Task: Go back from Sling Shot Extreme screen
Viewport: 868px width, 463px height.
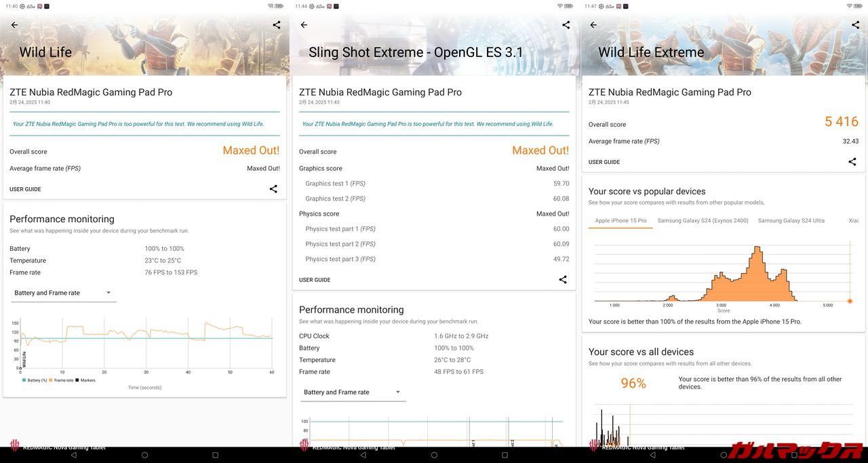Action: (x=304, y=25)
